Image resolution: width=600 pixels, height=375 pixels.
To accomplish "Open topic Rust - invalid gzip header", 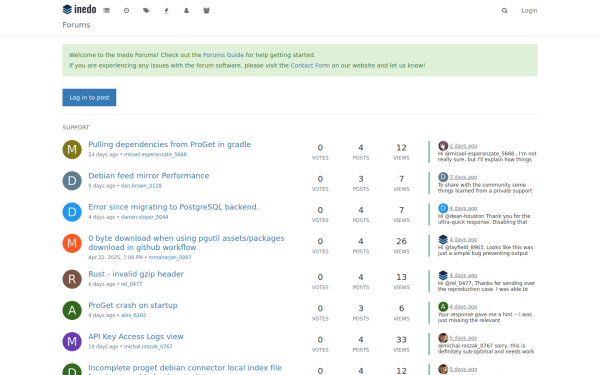I will pos(136,274).
